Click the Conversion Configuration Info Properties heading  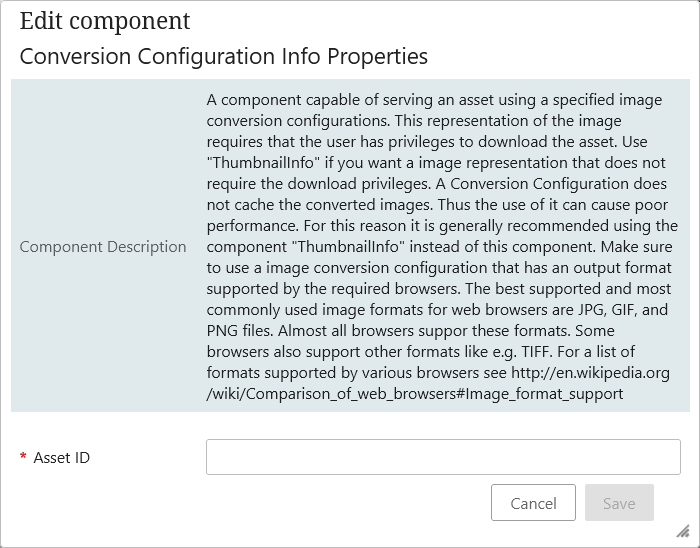224,56
